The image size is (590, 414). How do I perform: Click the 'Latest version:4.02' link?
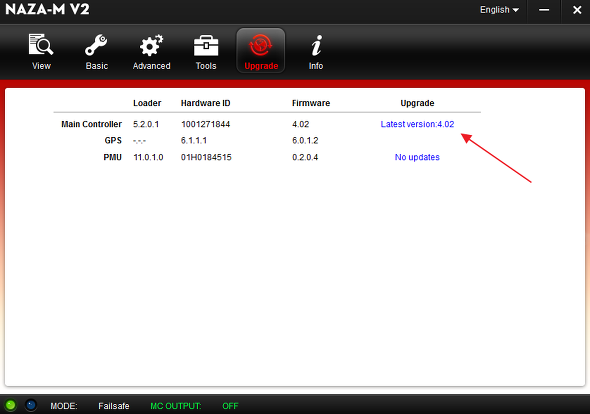click(x=417, y=124)
